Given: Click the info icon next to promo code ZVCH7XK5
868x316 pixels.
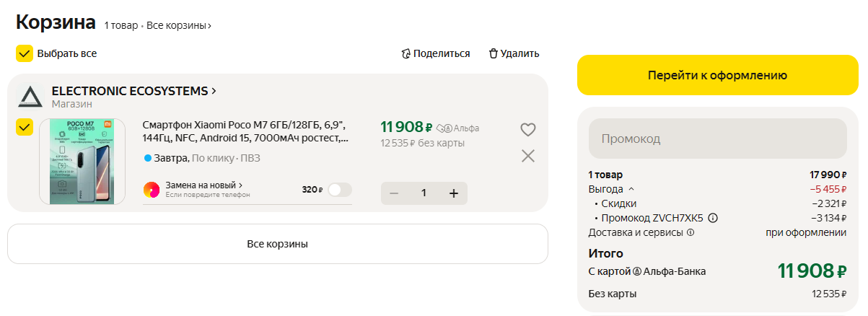Looking at the screenshot, I should click(713, 218).
